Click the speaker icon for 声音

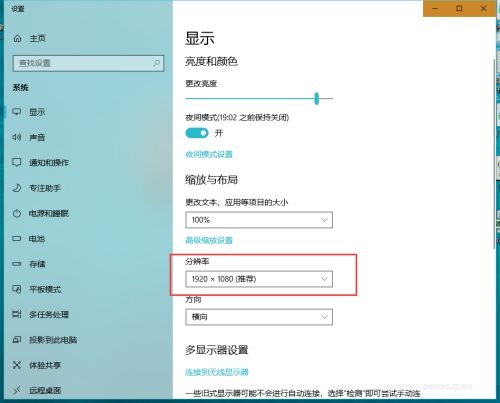(17, 137)
